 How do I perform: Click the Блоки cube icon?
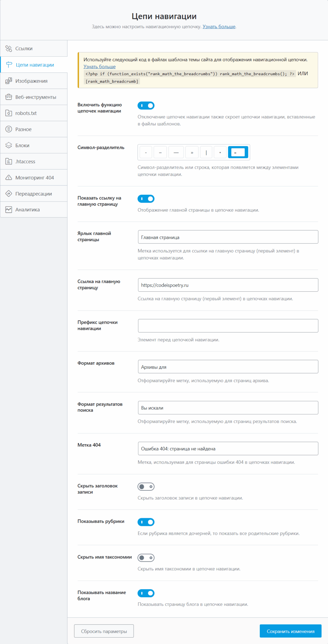click(x=9, y=145)
